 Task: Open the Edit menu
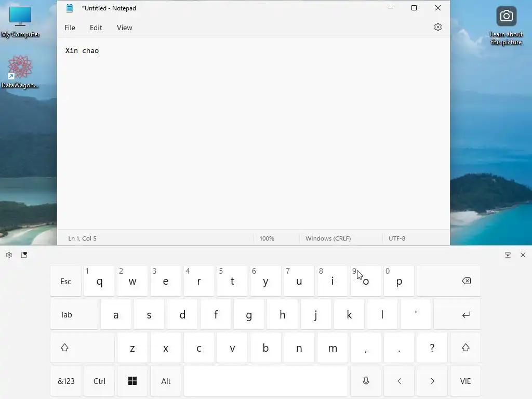click(96, 28)
